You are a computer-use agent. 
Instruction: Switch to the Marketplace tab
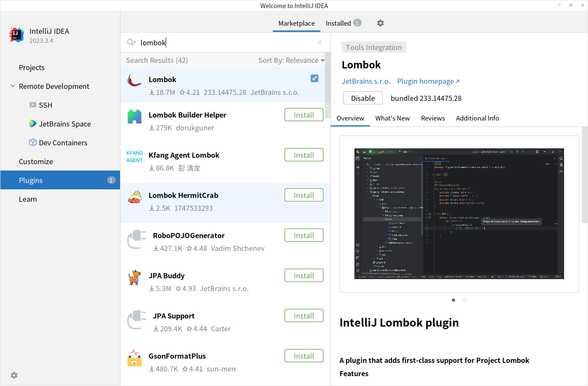pyautogui.click(x=296, y=23)
